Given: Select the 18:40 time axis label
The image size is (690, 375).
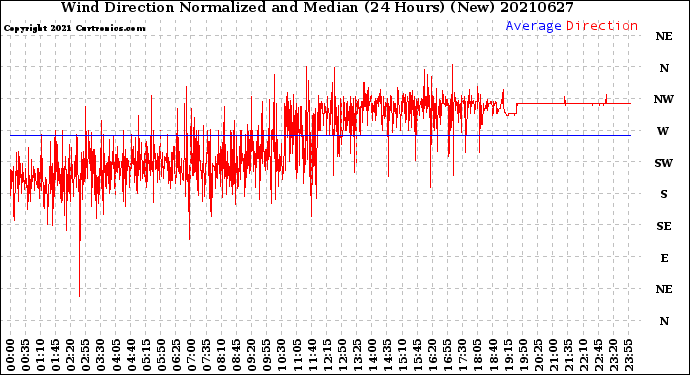Looking at the screenshot, I should click(x=493, y=355).
